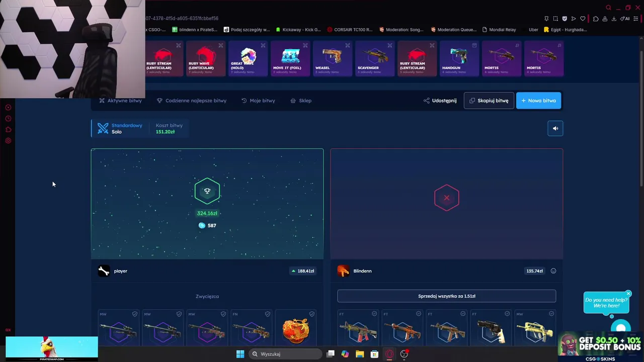This screenshot has height=362, width=644.
Task: Open the 'Kickaway - Kick G...' bookmark
Action: [x=298, y=30]
